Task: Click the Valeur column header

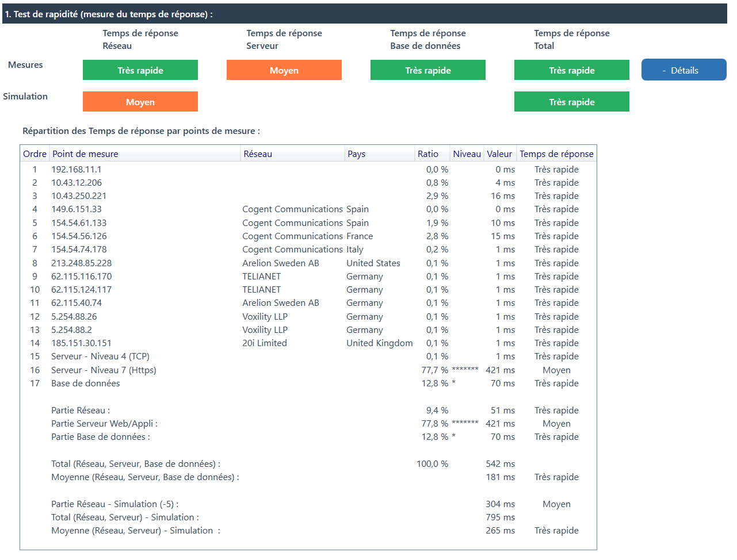Action: coord(499,154)
